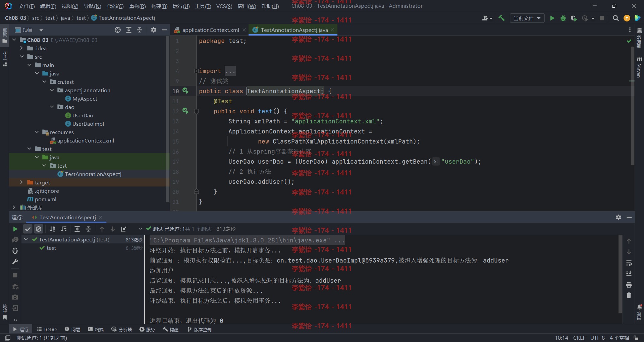644x342 pixels.
Task: Click the 10:14 cursor position indicator
Action: point(561,338)
